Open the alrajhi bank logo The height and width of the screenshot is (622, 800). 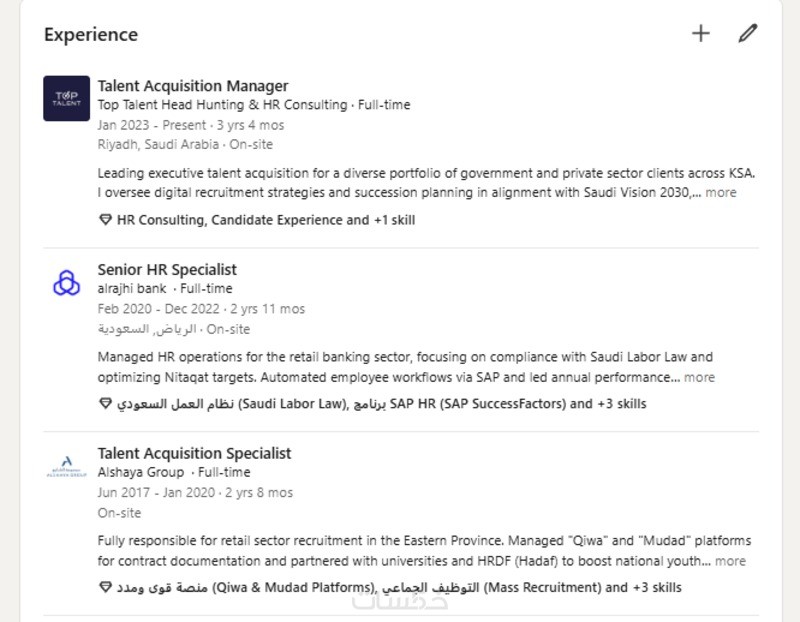point(66,283)
